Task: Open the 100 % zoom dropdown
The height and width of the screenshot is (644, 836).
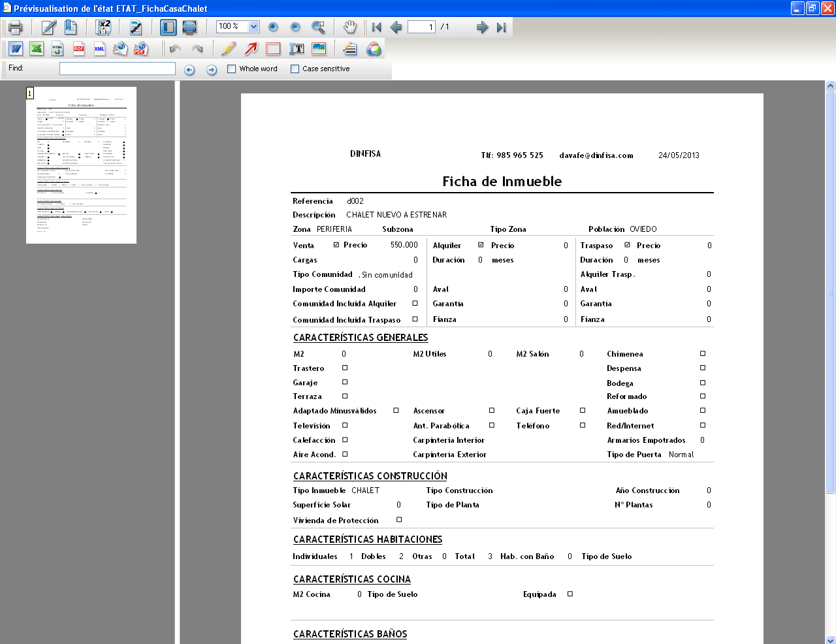Action: [254, 27]
